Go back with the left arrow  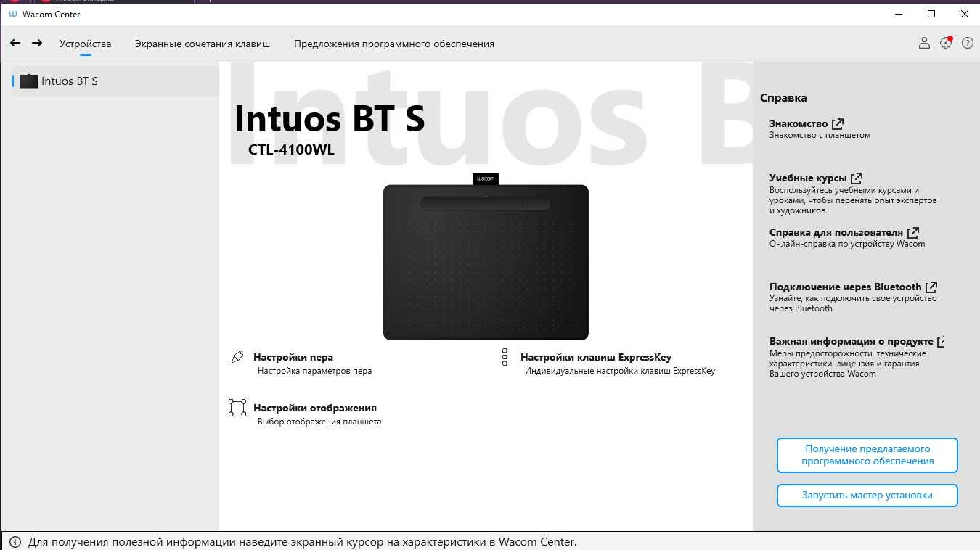[x=15, y=44]
